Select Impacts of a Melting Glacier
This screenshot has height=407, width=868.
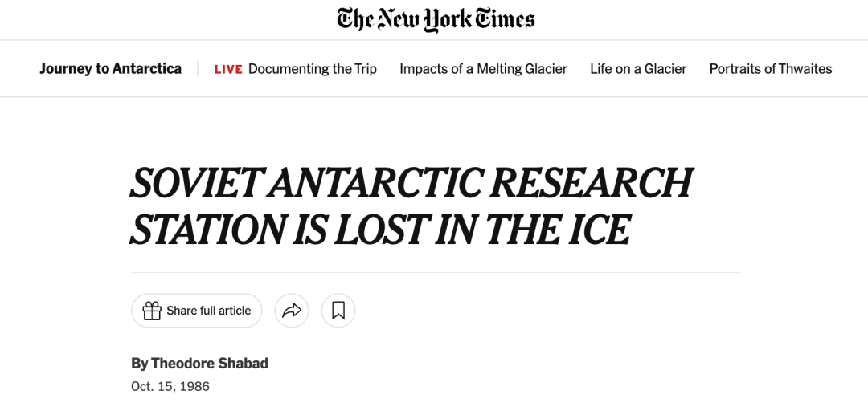click(x=483, y=68)
